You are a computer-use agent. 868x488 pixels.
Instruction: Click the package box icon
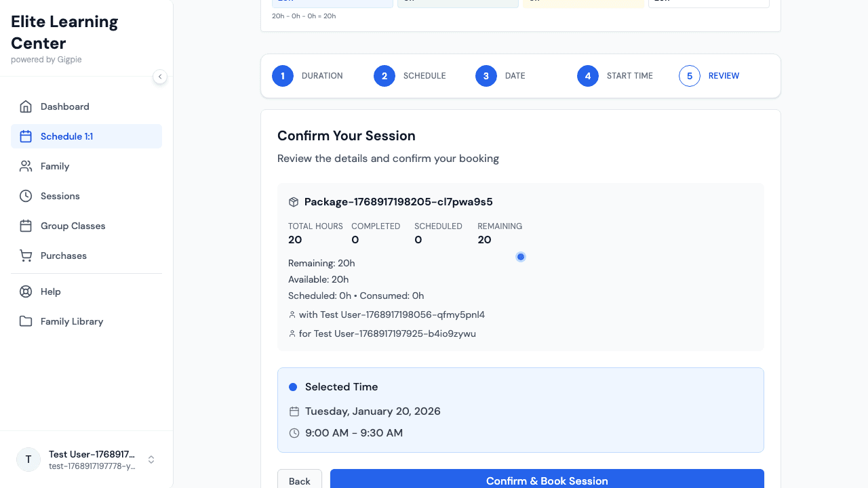(x=294, y=202)
